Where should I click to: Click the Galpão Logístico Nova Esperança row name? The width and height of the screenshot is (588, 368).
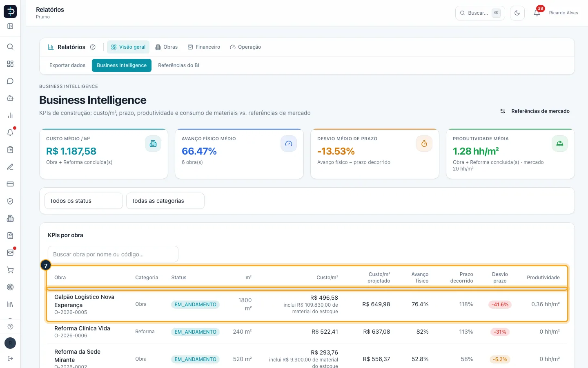84,301
